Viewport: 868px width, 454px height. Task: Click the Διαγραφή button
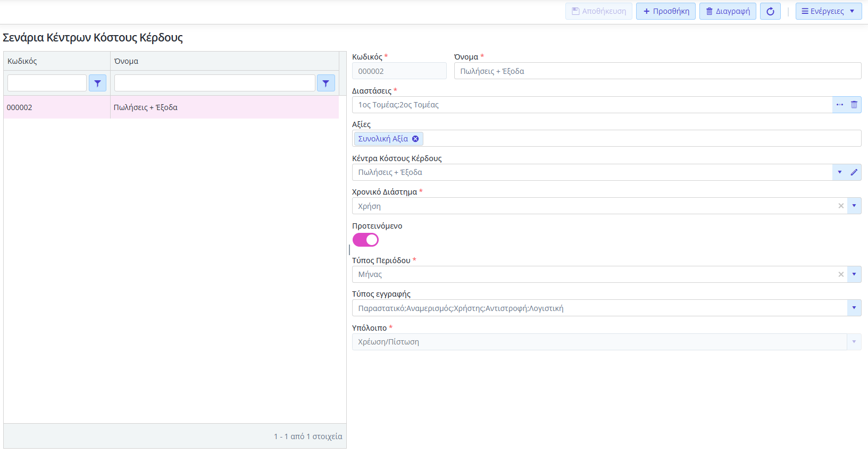727,11
